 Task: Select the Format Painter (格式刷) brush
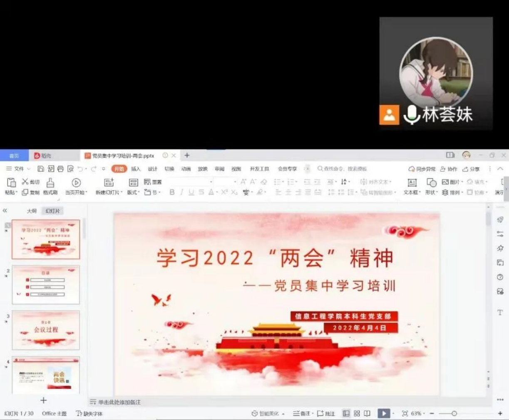pos(50,183)
